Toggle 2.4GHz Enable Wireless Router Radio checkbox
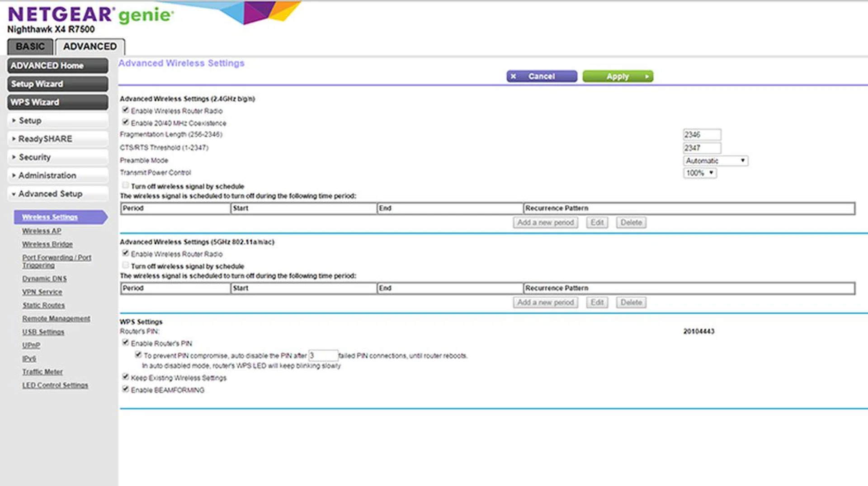The width and height of the screenshot is (868, 486). (x=126, y=110)
